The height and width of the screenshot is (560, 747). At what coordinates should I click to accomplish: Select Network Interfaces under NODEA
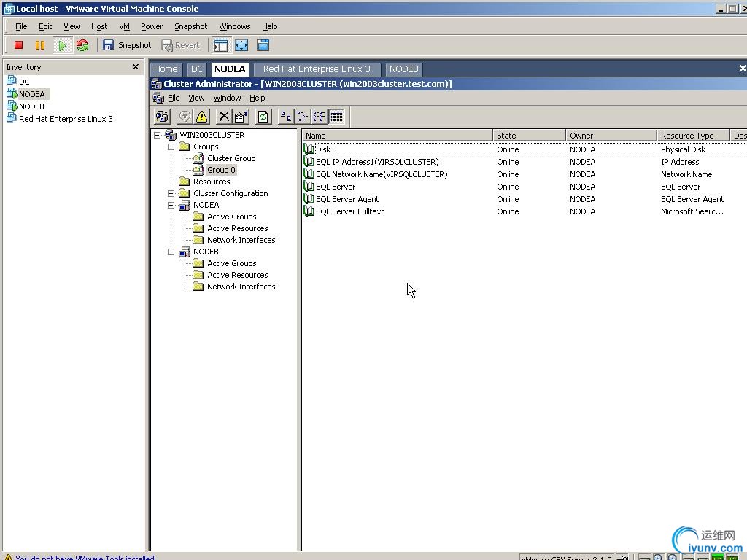241,240
